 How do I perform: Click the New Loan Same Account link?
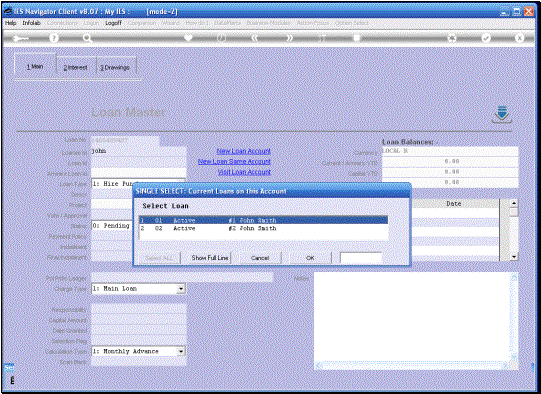pos(234,161)
